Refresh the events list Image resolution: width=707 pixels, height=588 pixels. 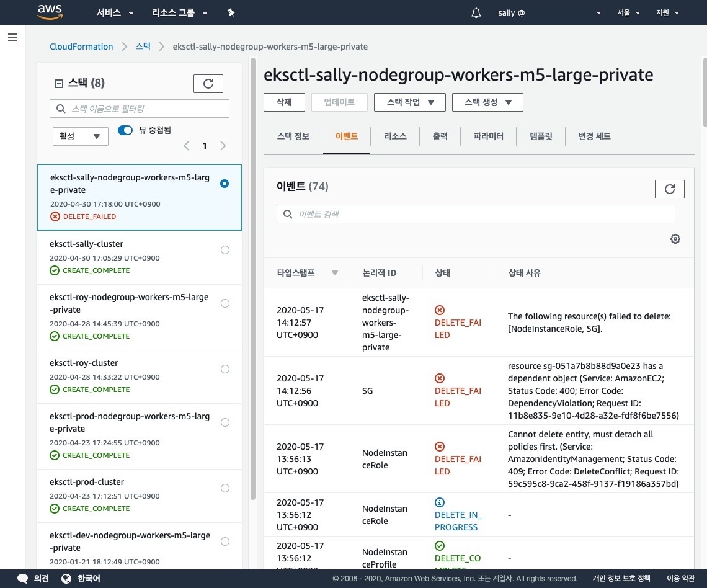tap(669, 189)
